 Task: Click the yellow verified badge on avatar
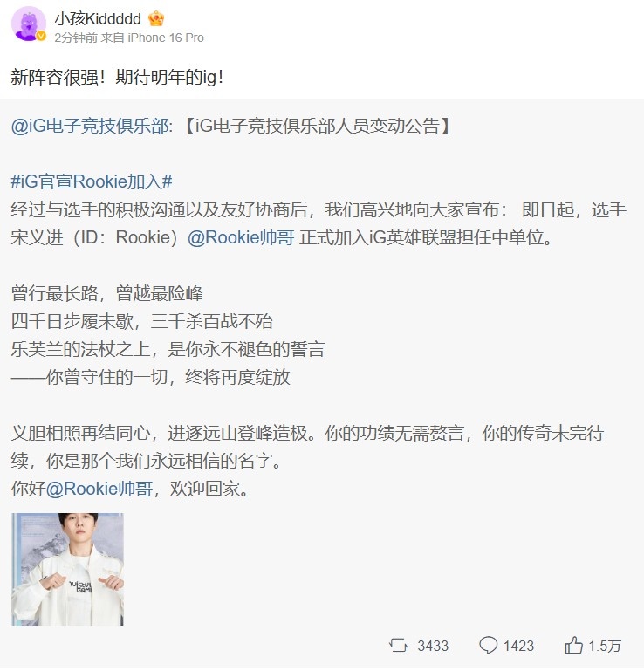coord(41,37)
